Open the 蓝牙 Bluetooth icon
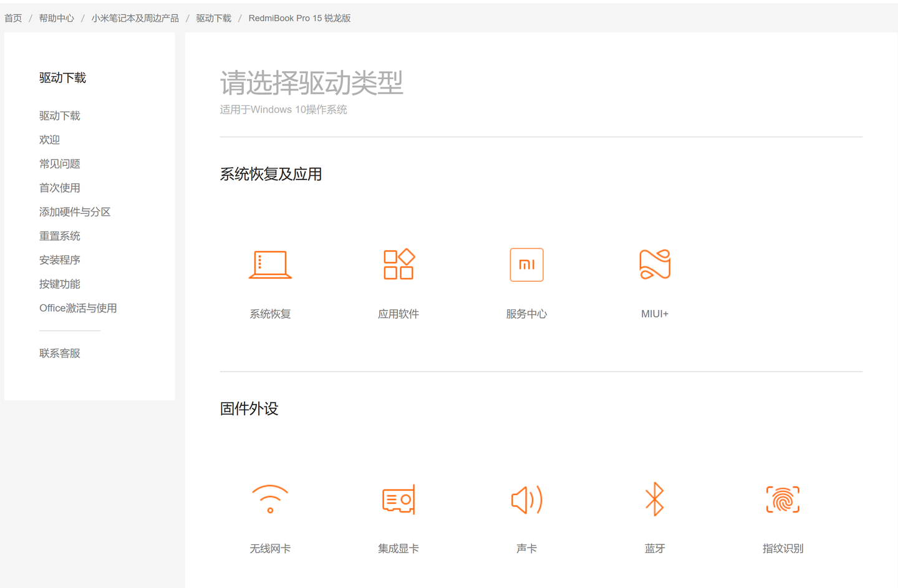 pos(655,499)
